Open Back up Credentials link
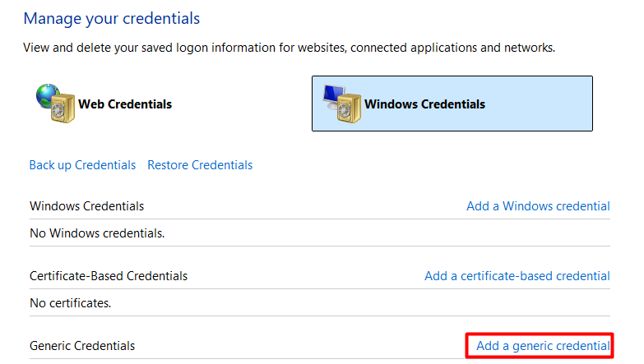This screenshot has width=644, height=364. tap(82, 165)
